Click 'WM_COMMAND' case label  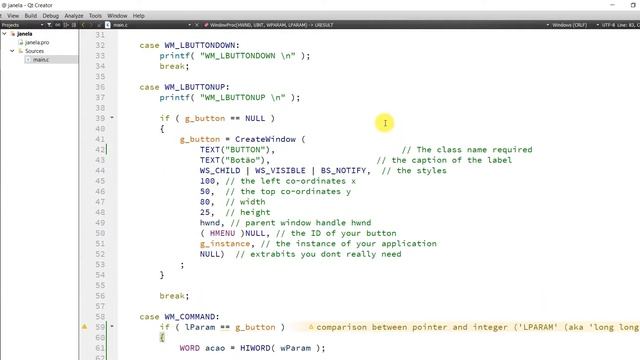pos(189,317)
